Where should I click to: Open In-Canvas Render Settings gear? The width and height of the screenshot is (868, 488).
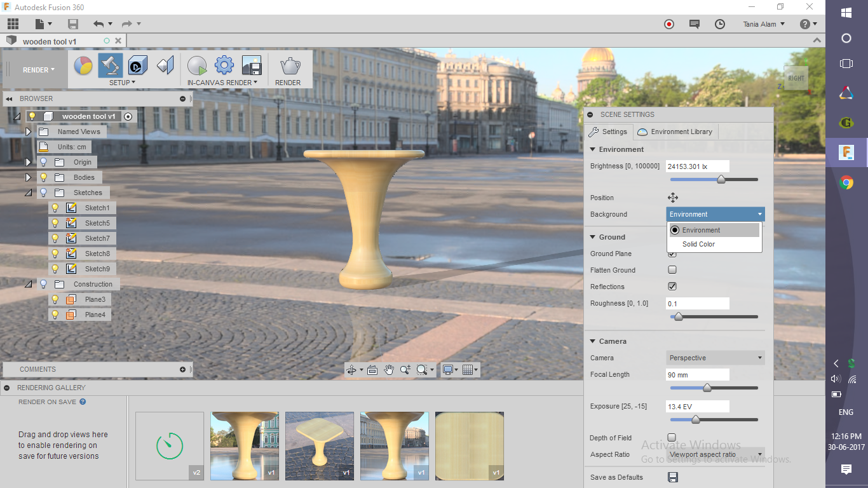(224, 65)
